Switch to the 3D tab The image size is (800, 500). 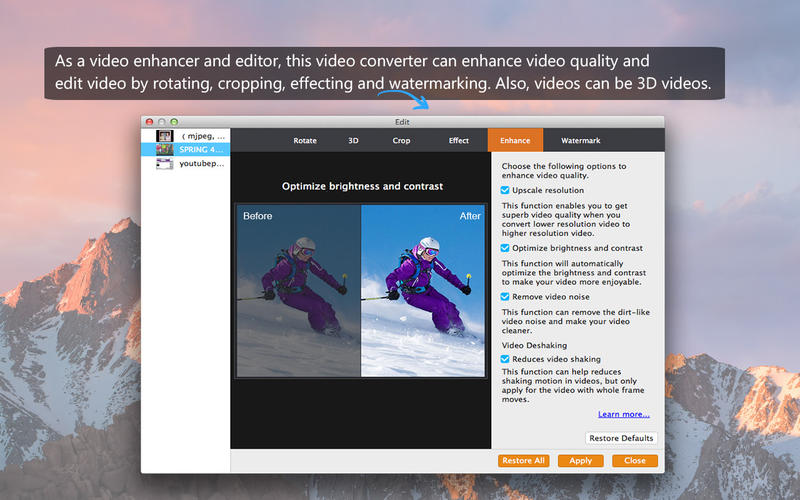click(353, 141)
